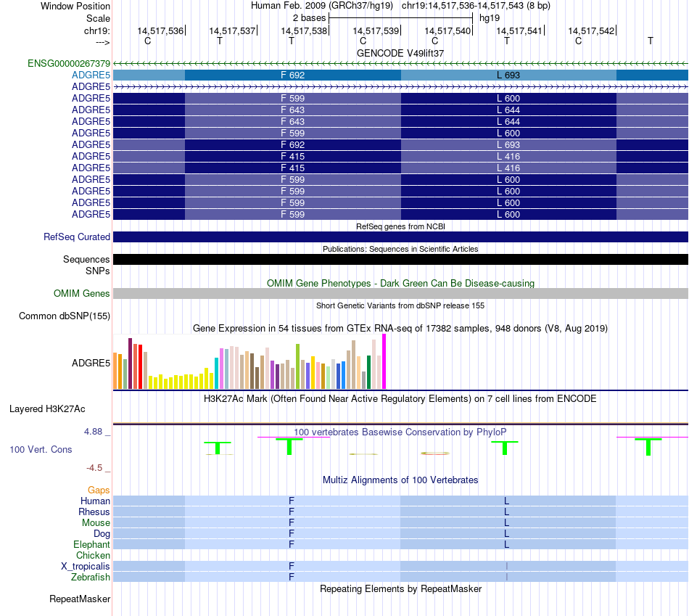Click the ---> strand direction arrow label

(x=102, y=42)
